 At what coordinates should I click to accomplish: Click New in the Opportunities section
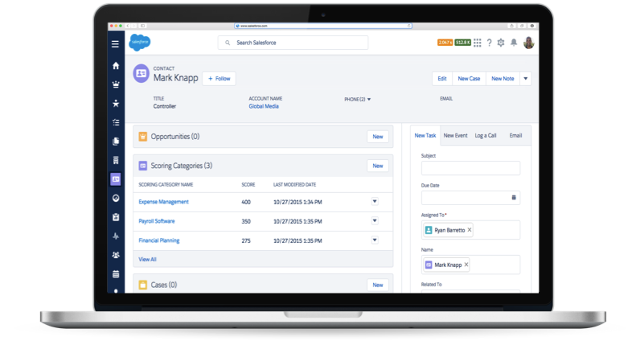pos(377,137)
